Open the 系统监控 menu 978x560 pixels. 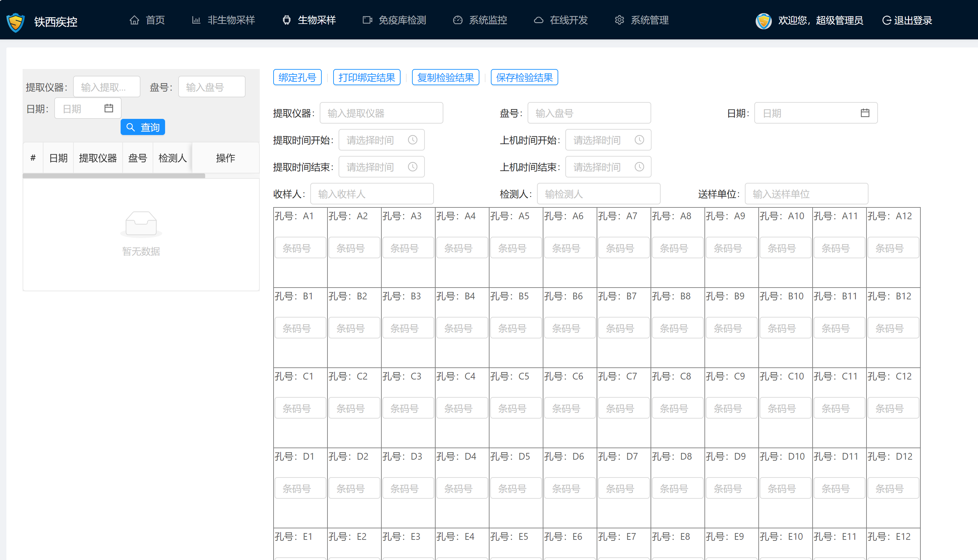pos(480,20)
